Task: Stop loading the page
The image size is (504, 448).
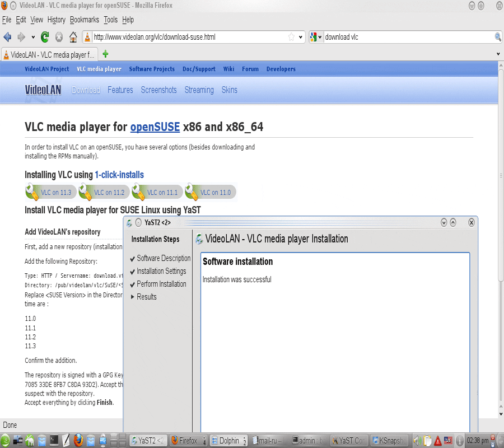Action: click(x=59, y=37)
